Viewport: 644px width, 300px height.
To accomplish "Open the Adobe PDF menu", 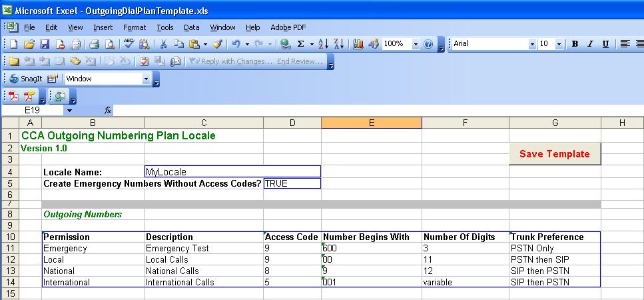I will [288, 27].
